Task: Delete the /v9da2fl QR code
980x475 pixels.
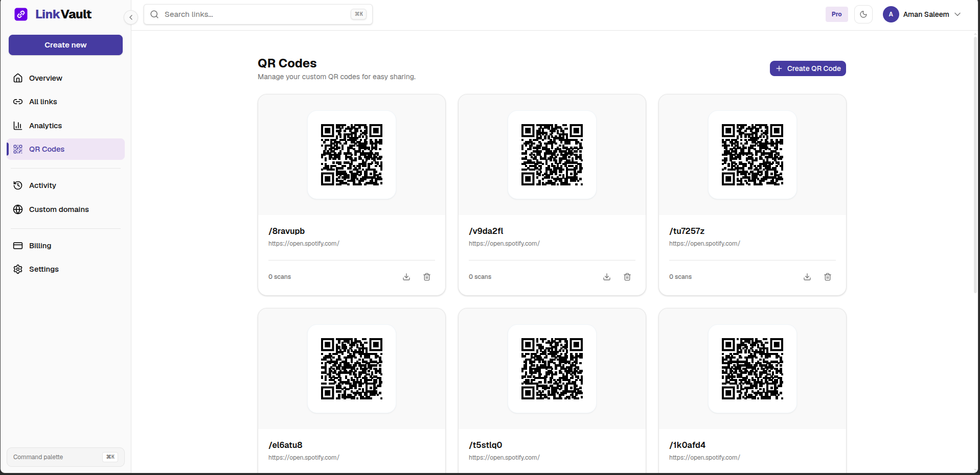Action: pyautogui.click(x=627, y=277)
